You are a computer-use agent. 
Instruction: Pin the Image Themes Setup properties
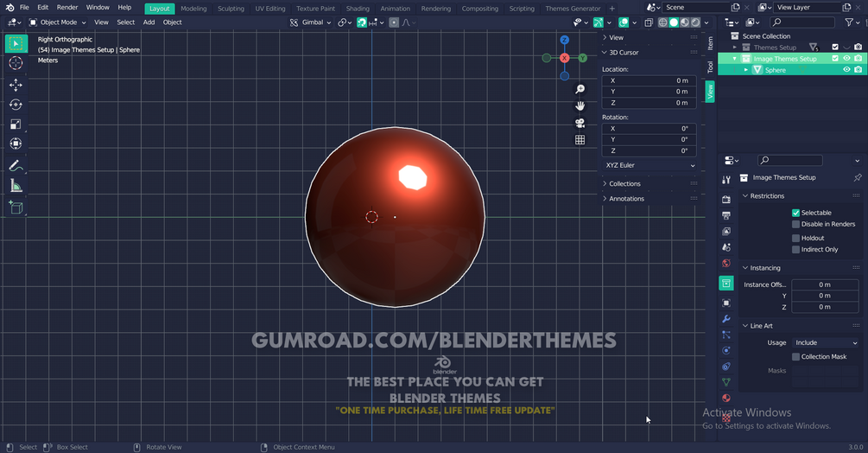[858, 178]
